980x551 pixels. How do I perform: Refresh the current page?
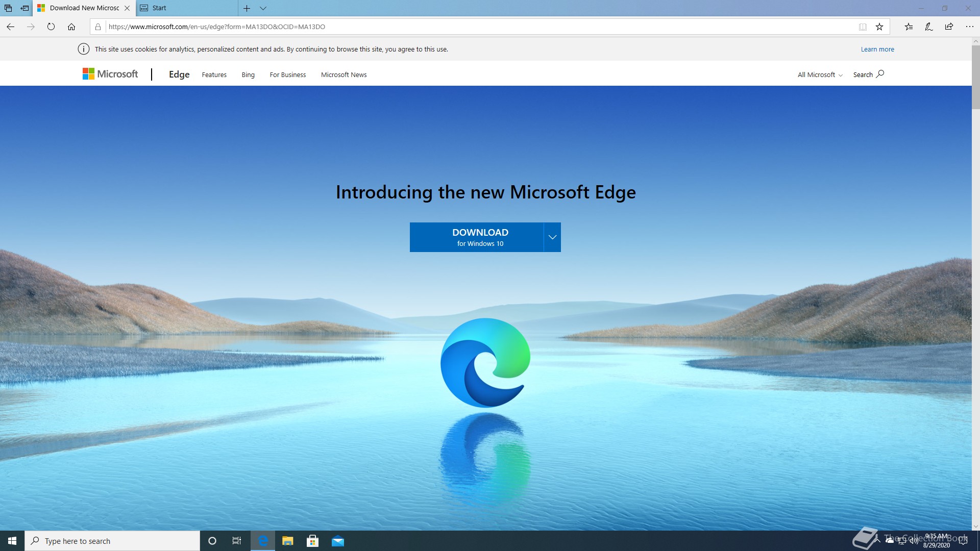pyautogui.click(x=51, y=27)
